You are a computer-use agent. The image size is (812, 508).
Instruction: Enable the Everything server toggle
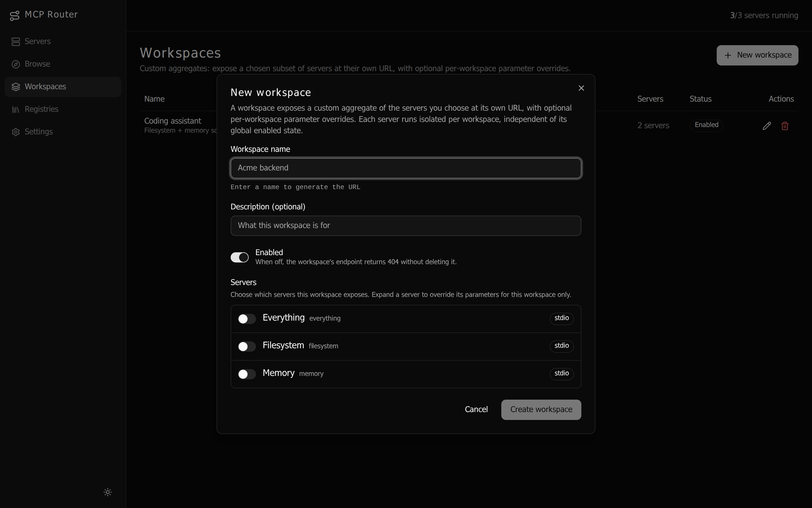tap(247, 319)
